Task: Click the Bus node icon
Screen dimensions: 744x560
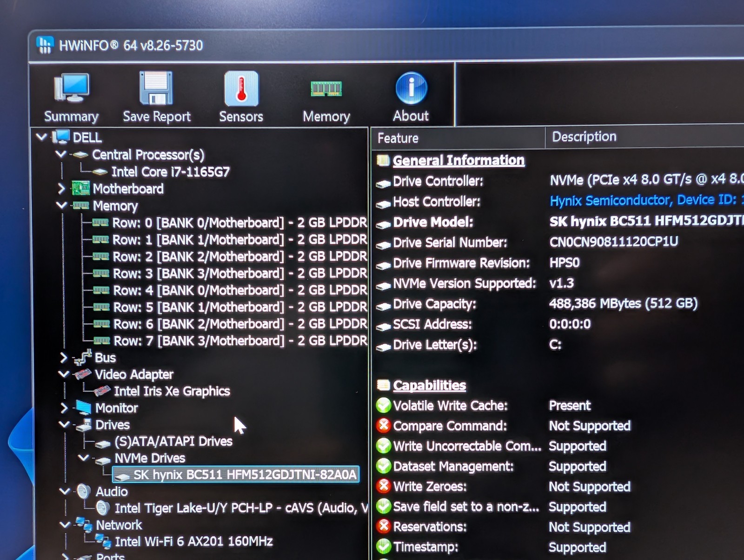Action: pos(83,357)
